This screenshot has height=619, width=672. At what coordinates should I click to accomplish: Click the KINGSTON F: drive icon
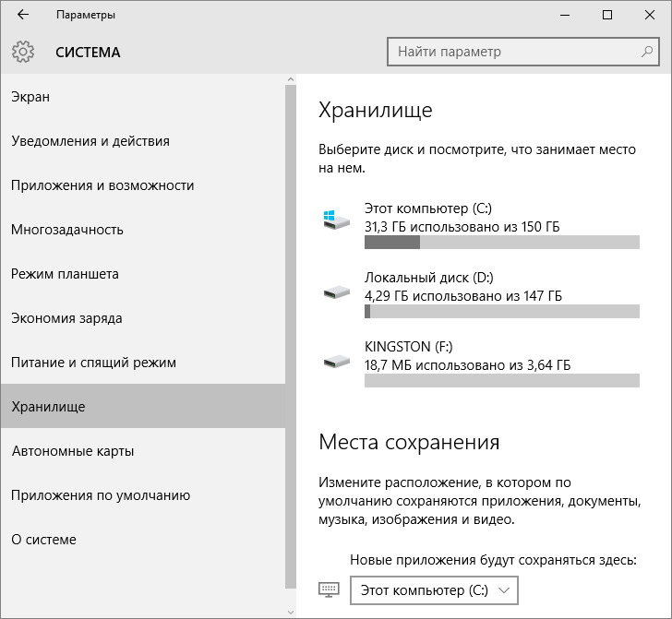(x=336, y=360)
